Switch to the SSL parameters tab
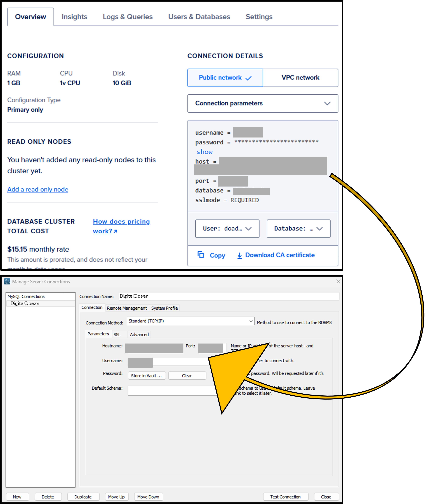This screenshot has height=504, width=443. 117,334
